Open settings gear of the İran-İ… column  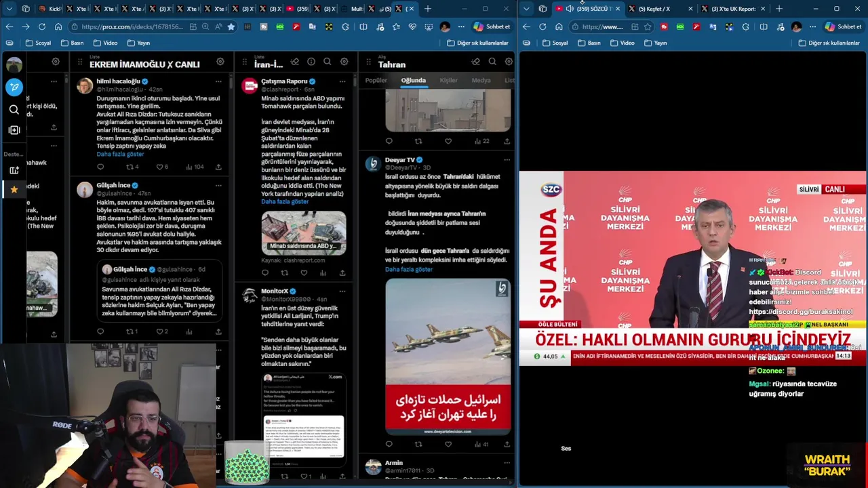click(344, 62)
